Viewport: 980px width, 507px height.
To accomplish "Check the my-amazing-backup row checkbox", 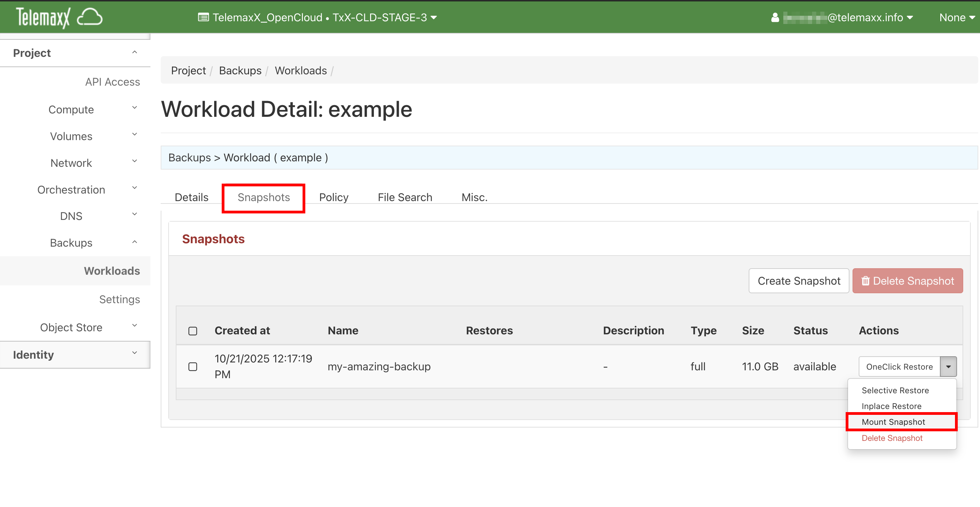I will (x=193, y=367).
